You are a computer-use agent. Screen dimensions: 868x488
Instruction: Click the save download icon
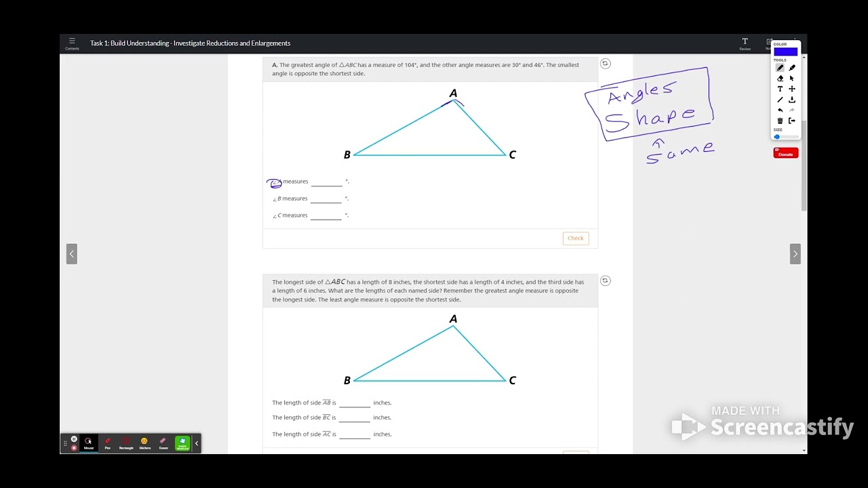click(792, 100)
